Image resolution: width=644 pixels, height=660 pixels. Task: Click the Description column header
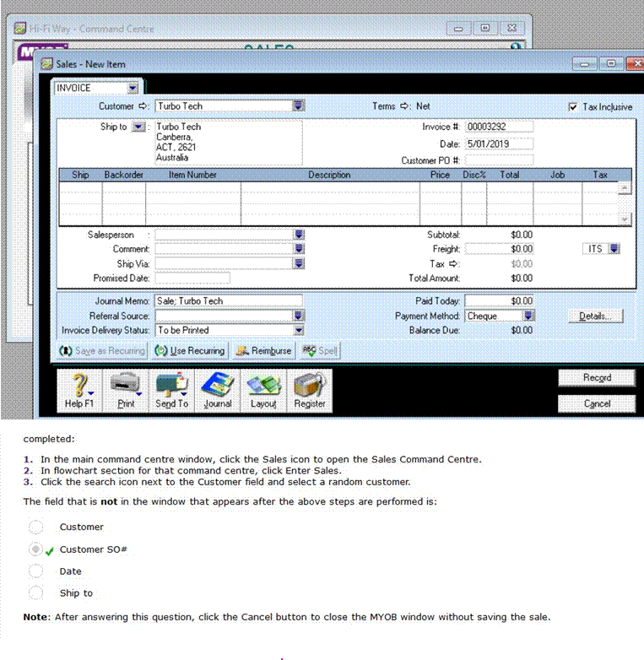click(329, 175)
